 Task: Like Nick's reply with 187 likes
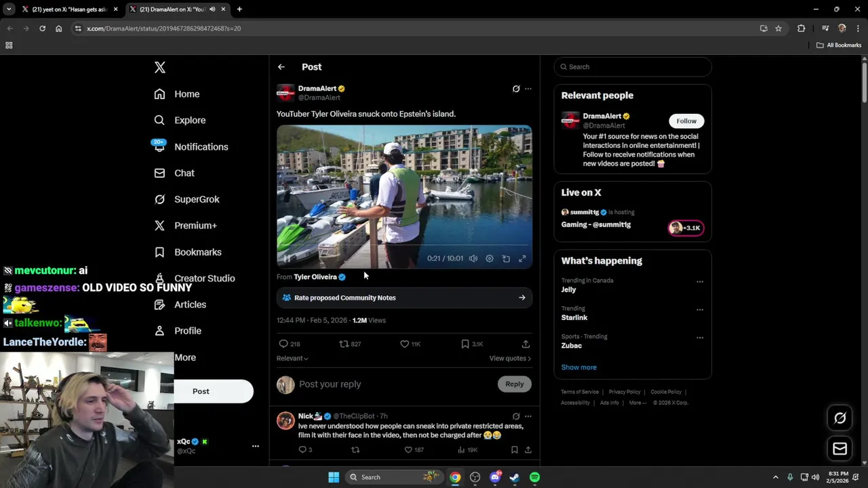pos(414,450)
